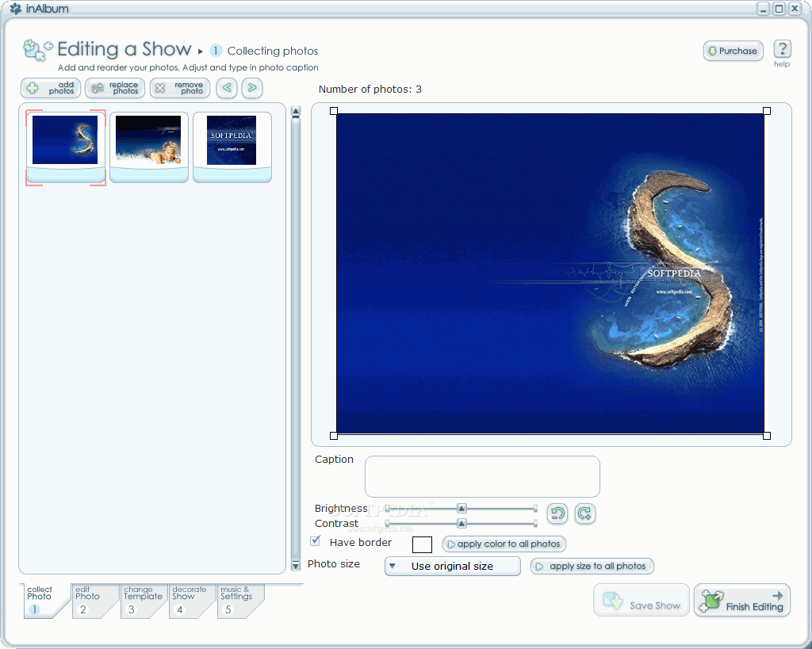Click the remove photo button

tap(180, 88)
